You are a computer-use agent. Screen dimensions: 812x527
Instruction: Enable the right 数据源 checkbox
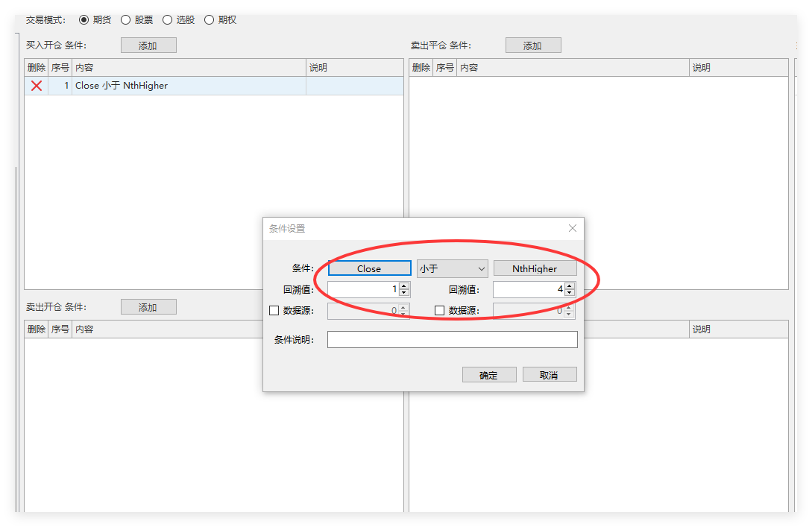[x=439, y=311]
